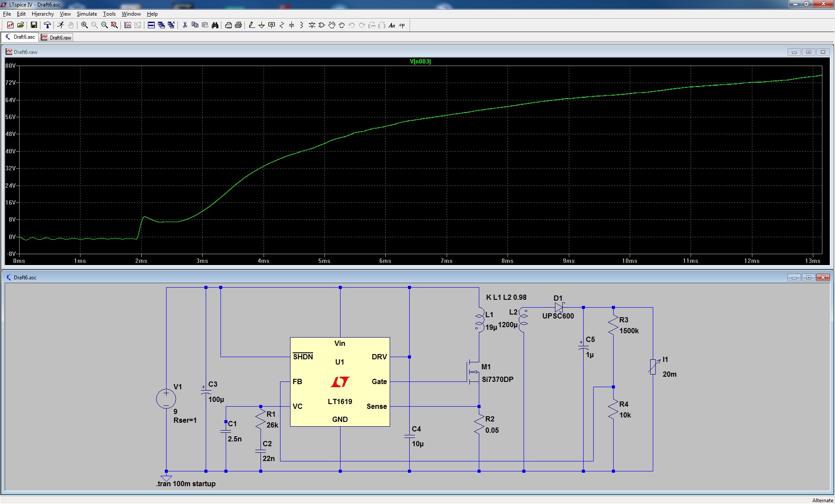The image size is (835, 504).
Task: Click the 100µ value of C3
Action: click(216, 400)
